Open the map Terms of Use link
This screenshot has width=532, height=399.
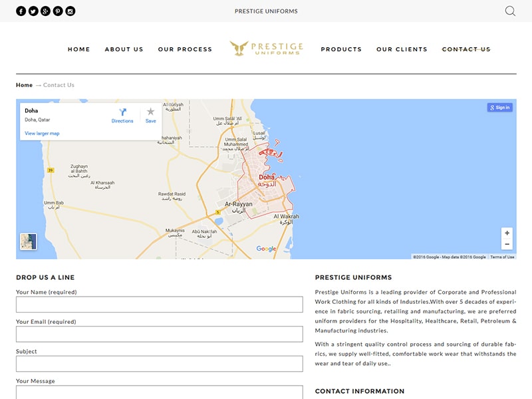coord(502,257)
